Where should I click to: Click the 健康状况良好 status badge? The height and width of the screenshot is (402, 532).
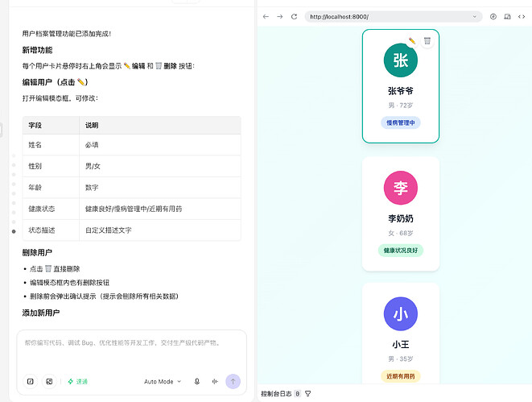tap(401, 251)
